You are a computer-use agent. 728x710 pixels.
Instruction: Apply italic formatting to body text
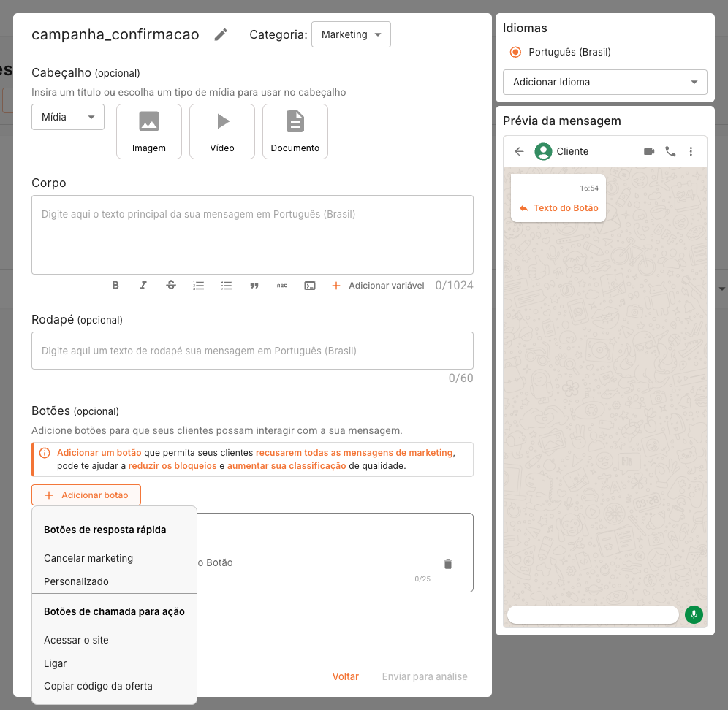tap(143, 286)
